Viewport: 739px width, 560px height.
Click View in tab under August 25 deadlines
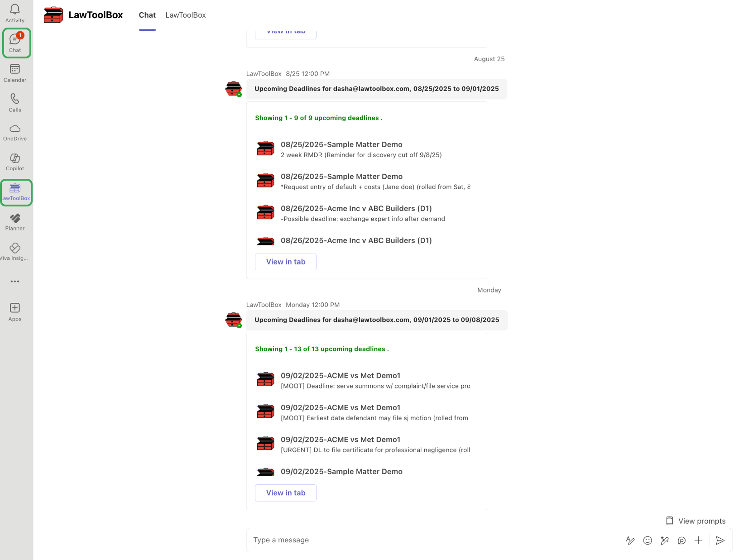286,262
